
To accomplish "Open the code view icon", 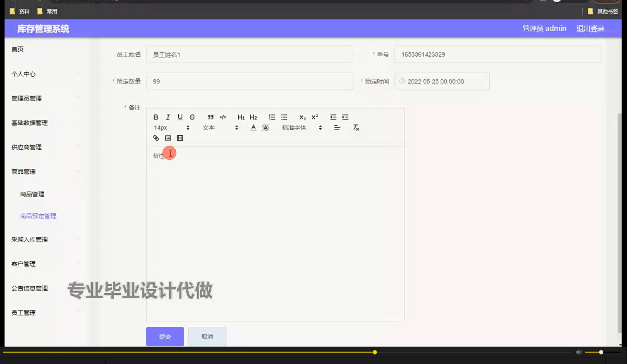I will click(x=223, y=117).
